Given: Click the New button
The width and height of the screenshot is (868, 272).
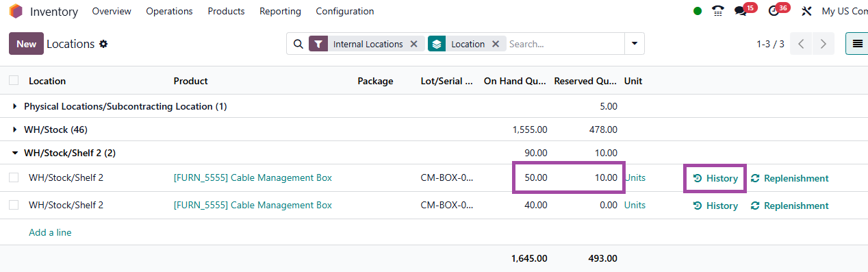Looking at the screenshot, I should [26, 44].
